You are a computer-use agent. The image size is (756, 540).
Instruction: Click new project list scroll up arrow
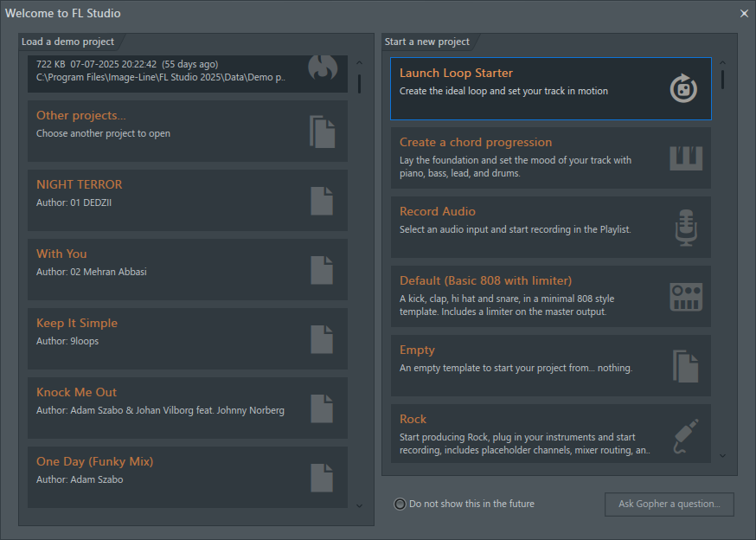722,62
